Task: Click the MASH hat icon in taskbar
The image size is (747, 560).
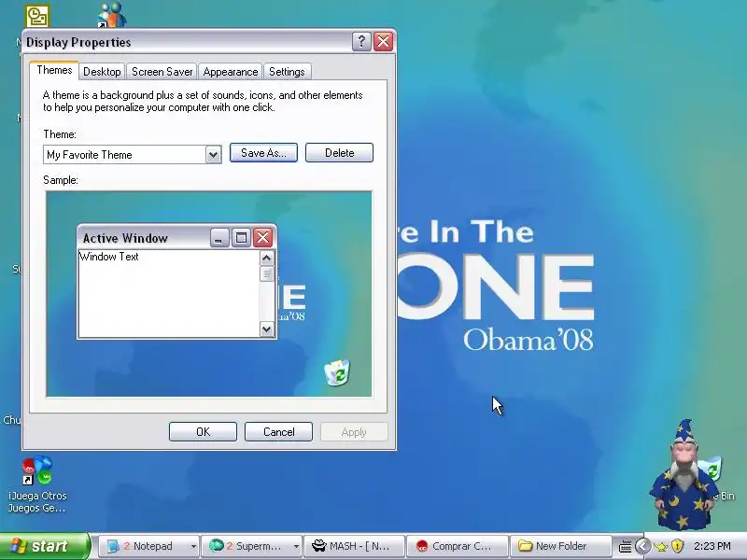Action: pos(318,546)
